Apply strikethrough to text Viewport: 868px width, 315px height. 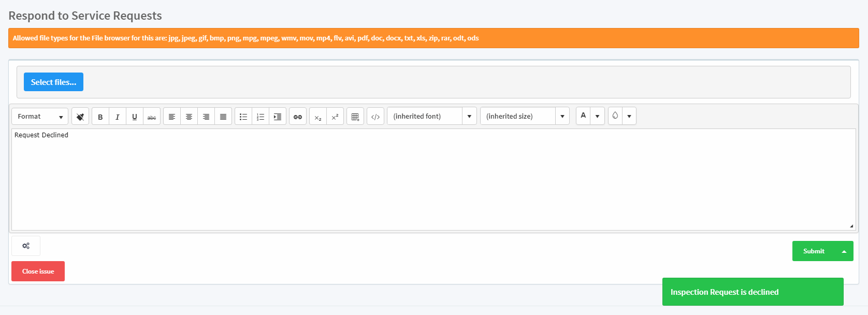(x=152, y=117)
